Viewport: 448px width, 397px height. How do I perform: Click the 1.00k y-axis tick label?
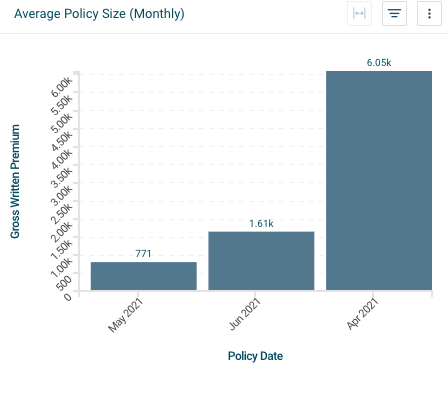pos(61,268)
